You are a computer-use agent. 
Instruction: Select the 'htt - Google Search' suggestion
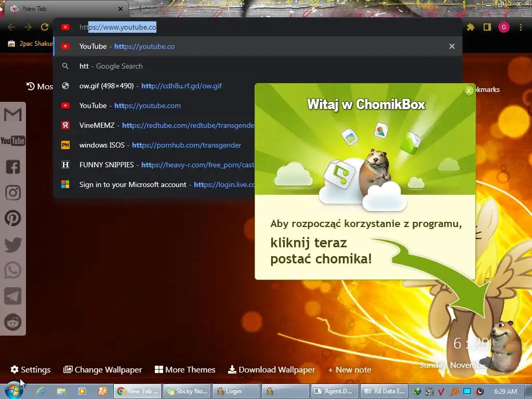pos(258,66)
